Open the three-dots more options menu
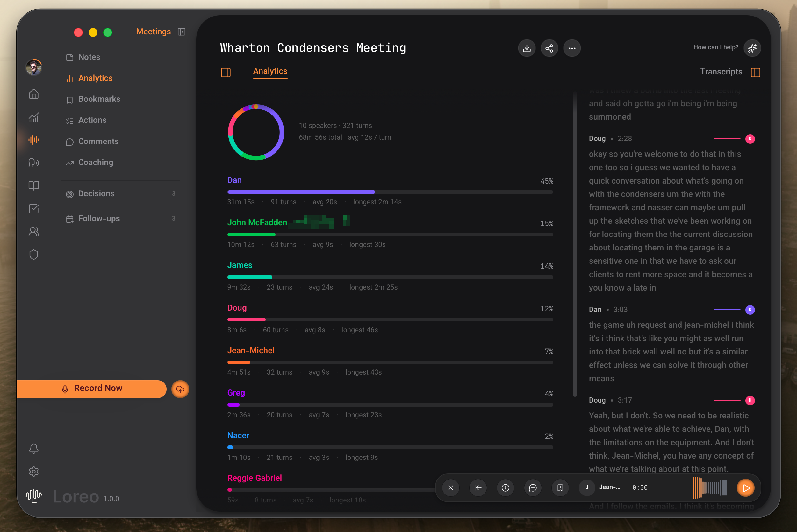This screenshot has height=532, width=797. 572,48
